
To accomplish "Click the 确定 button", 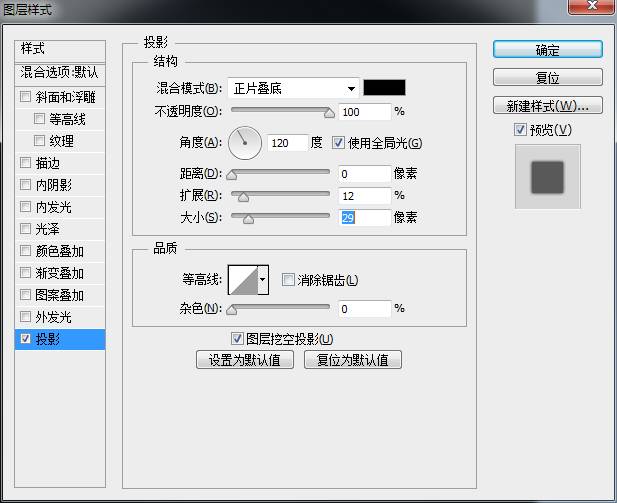I will click(547, 50).
